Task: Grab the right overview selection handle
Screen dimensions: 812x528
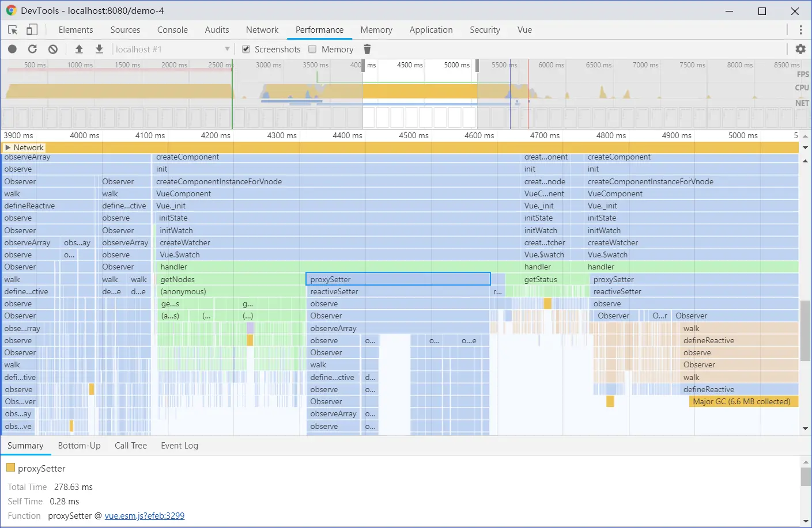Action: pos(477,66)
